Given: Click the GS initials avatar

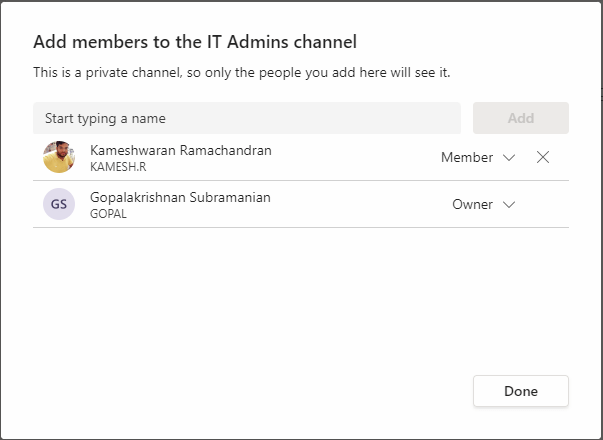Looking at the screenshot, I should [x=59, y=204].
